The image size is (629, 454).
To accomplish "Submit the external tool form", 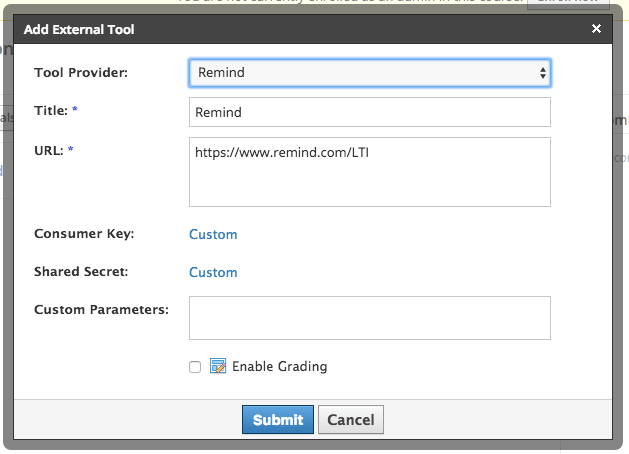I will coord(278,420).
